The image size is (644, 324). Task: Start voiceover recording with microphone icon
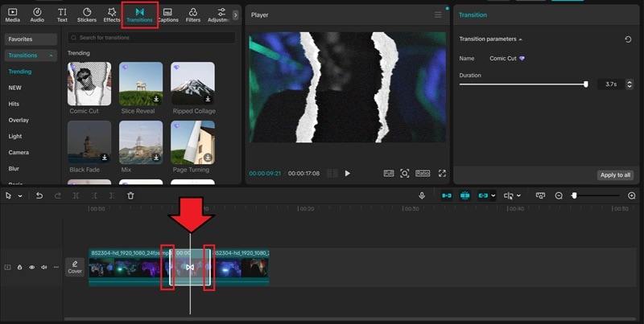tap(422, 196)
